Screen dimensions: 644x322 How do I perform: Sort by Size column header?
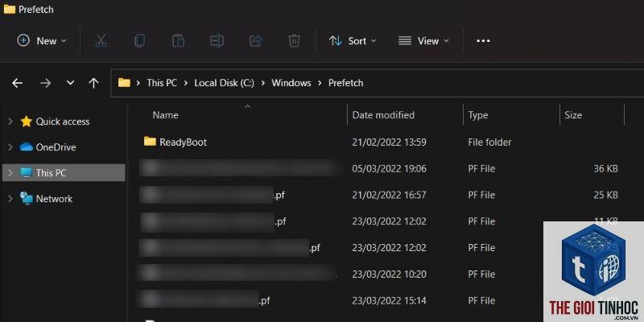pyautogui.click(x=573, y=115)
